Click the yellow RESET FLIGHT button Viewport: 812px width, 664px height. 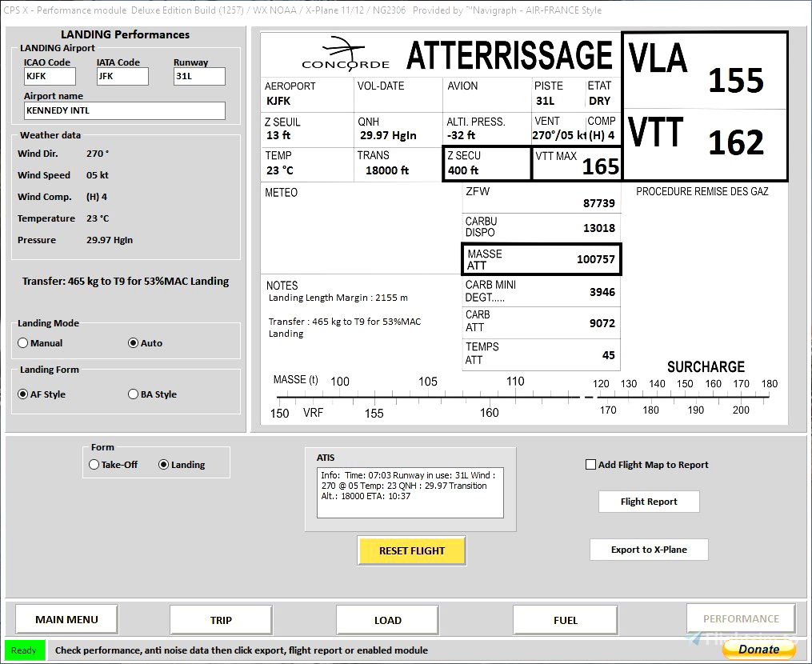(x=412, y=550)
